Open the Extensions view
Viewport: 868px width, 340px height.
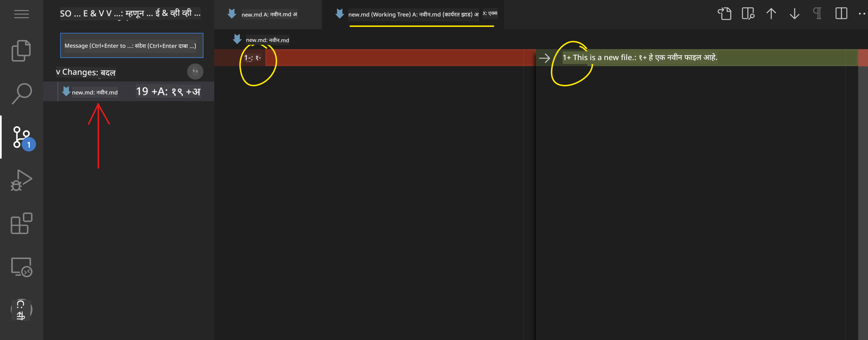pyautogui.click(x=21, y=223)
